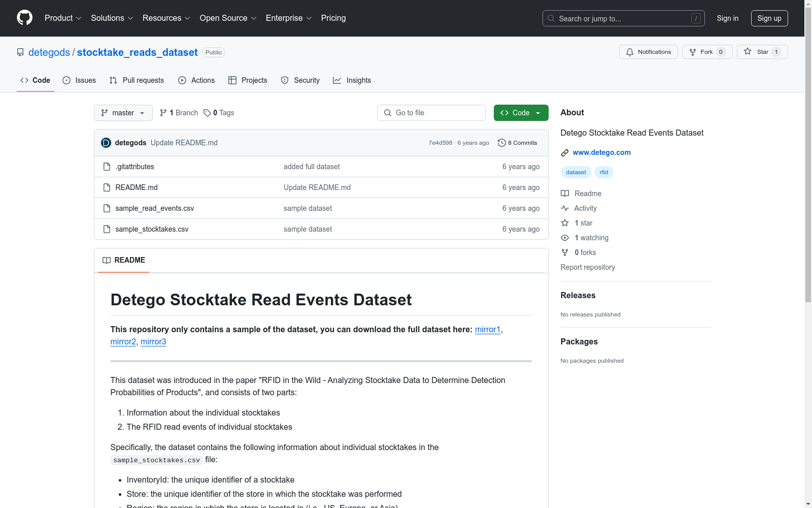812x508 pixels.
Task: Expand the Open Source menu
Action: point(228,18)
